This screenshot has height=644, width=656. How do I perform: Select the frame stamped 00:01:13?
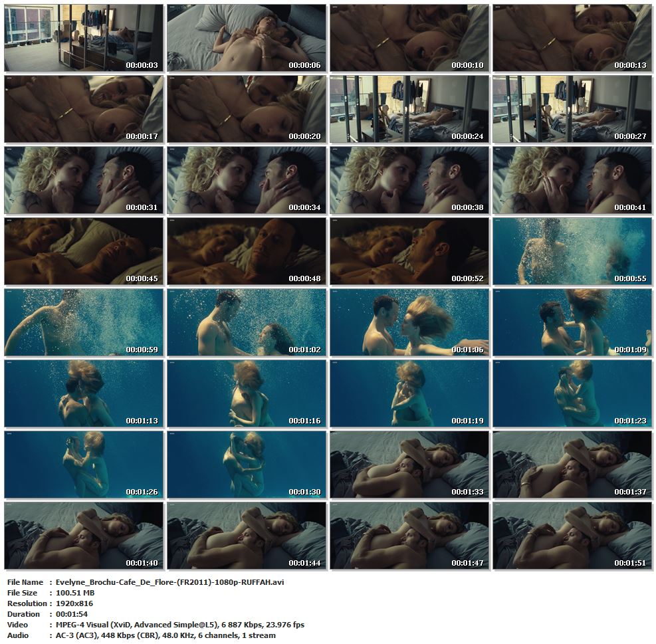(84, 393)
